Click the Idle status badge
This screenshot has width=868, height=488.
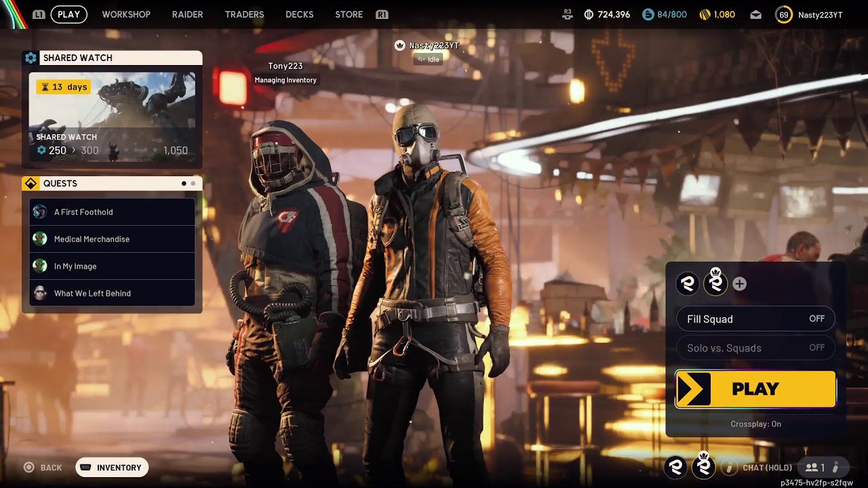pyautogui.click(x=429, y=60)
